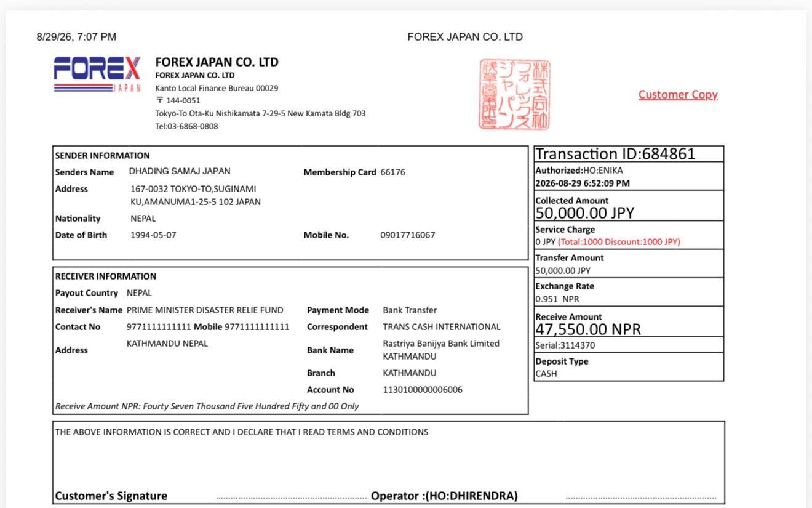Click the Membership Card number 66176
The width and height of the screenshot is (812, 508).
pyautogui.click(x=392, y=172)
